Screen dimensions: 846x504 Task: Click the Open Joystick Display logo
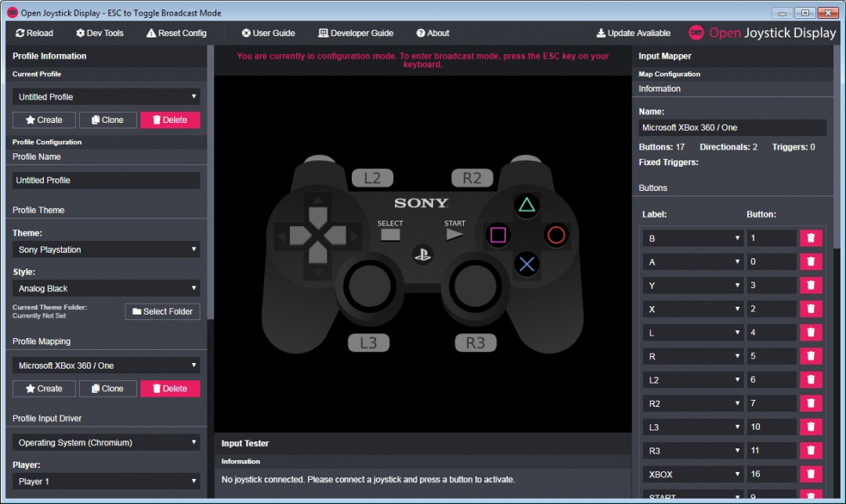pos(696,33)
